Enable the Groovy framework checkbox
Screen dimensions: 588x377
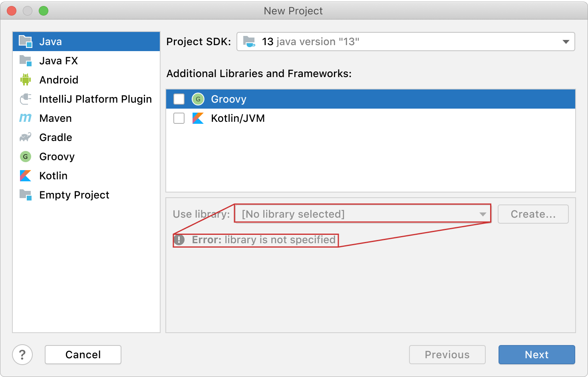tap(179, 99)
